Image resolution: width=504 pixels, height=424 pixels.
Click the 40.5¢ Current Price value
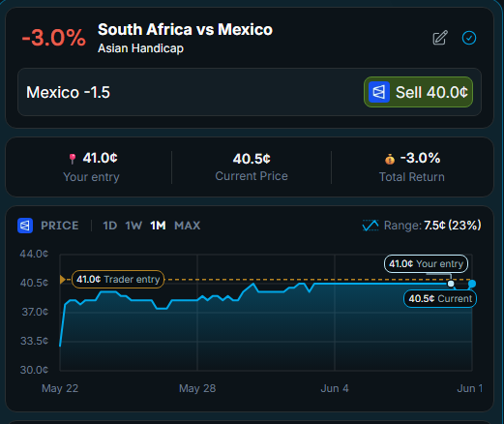tap(252, 159)
